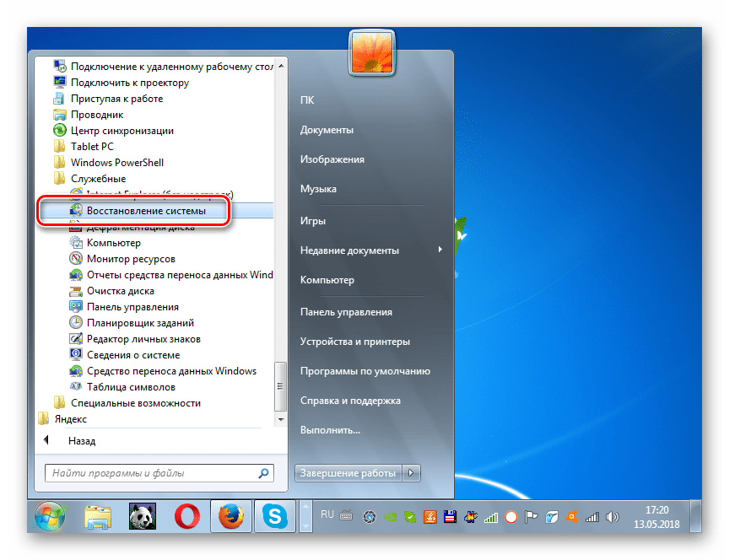729x560 pixels.
Task: Click the programs list scroll down arrow
Action: click(x=281, y=419)
